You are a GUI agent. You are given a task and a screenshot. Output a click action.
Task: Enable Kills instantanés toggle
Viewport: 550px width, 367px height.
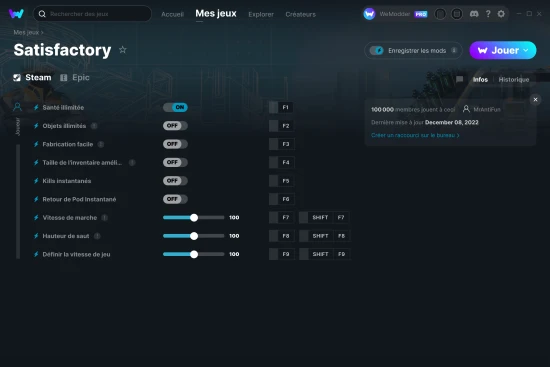click(175, 181)
